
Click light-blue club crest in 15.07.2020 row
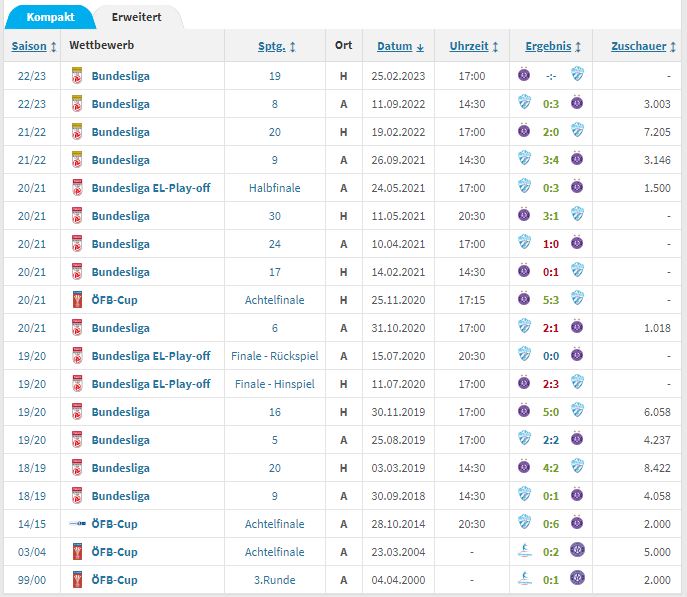coord(524,354)
